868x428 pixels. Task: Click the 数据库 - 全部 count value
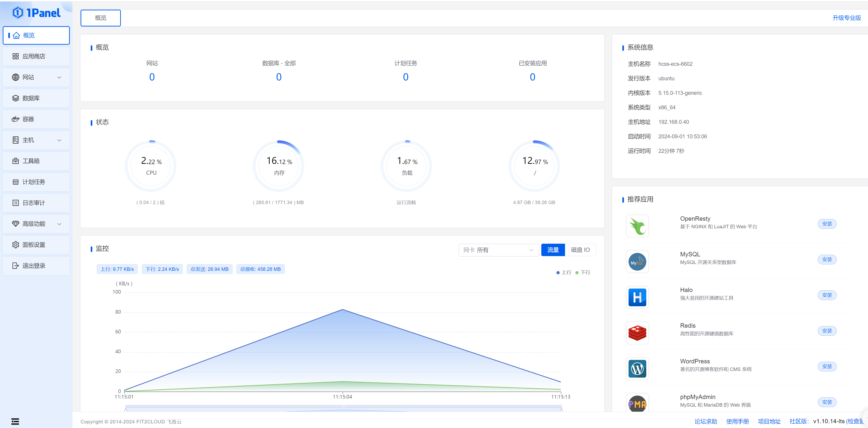click(279, 77)
